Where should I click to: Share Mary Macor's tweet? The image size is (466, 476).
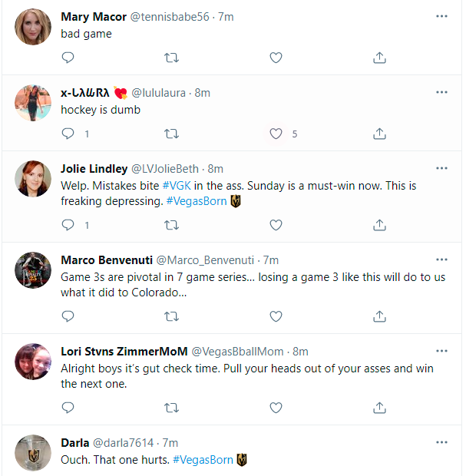(x=379, y=58)
